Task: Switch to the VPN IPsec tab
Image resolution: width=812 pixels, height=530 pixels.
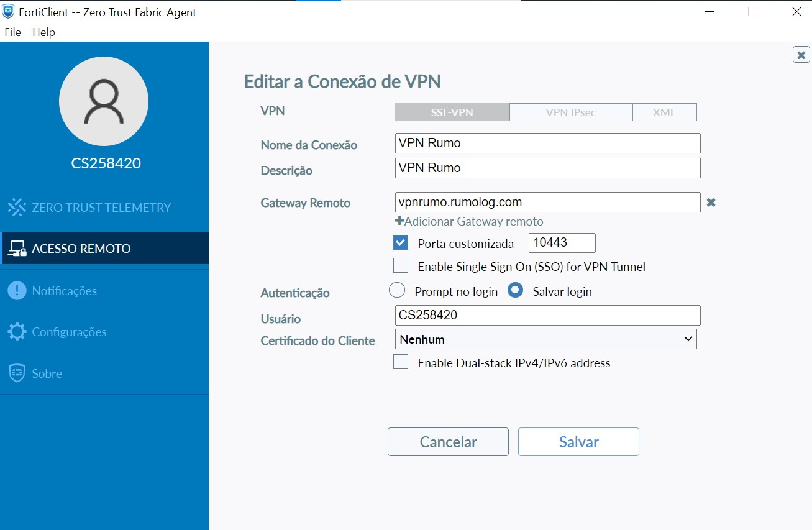Action: tap(571, 112)
